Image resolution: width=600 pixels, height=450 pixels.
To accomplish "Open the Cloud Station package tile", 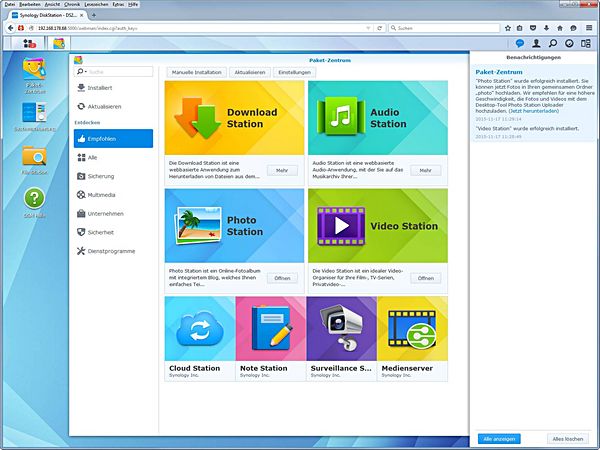I will [x=200, y=339].
